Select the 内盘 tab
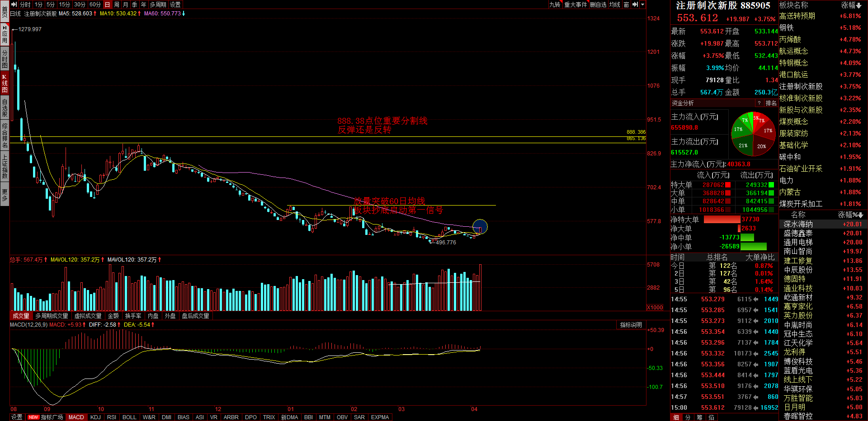 click(x=153, y=316)
